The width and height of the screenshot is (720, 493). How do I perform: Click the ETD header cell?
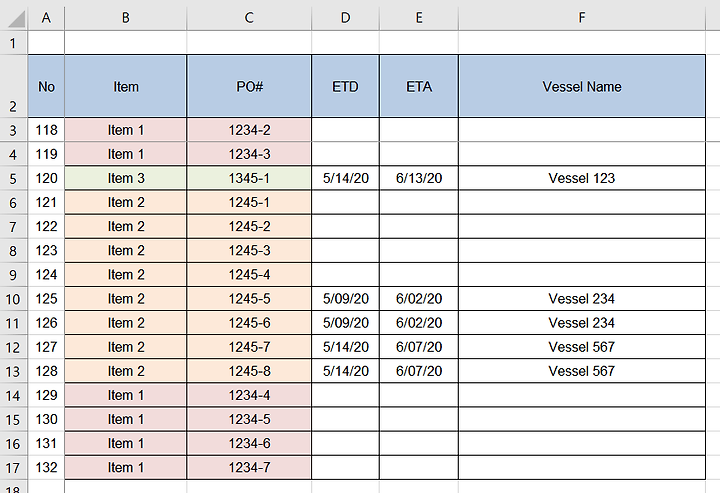345,86
